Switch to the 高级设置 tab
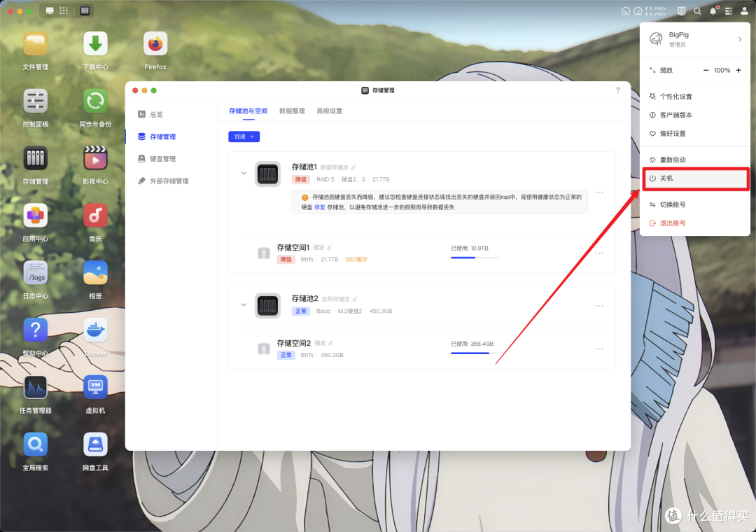Screen dimensions: 756x532 click(329, 111)
